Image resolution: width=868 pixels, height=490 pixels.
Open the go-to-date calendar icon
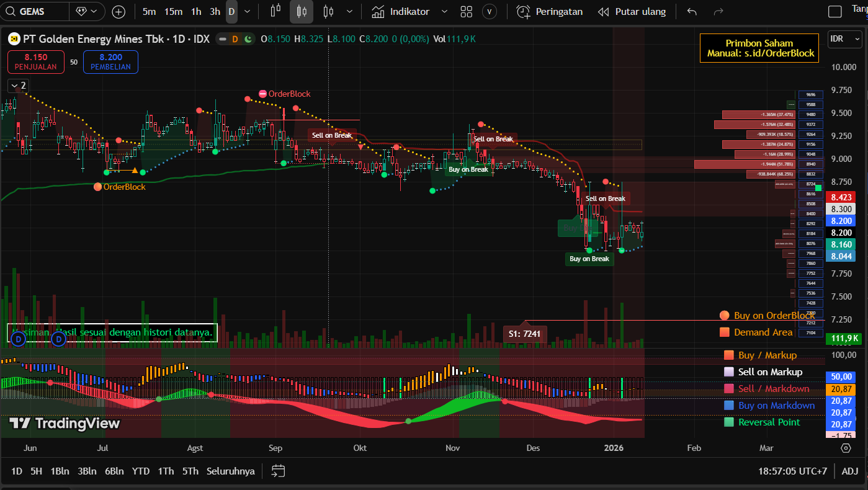pyautogui.click(x=279, y=471)
